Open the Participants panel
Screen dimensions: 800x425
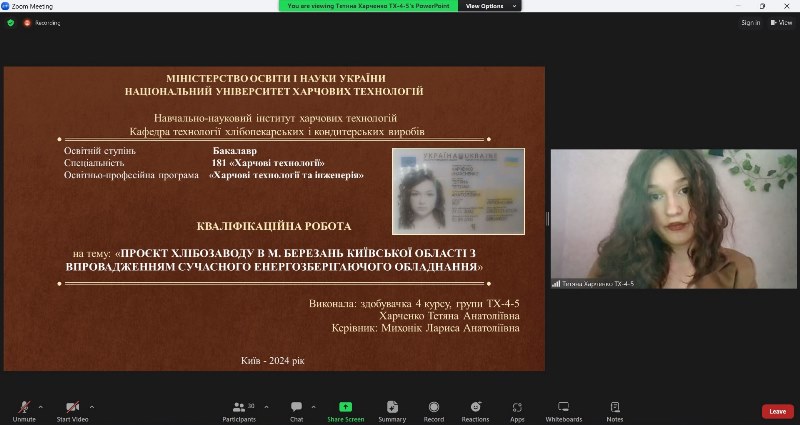[x=239, y=411]
